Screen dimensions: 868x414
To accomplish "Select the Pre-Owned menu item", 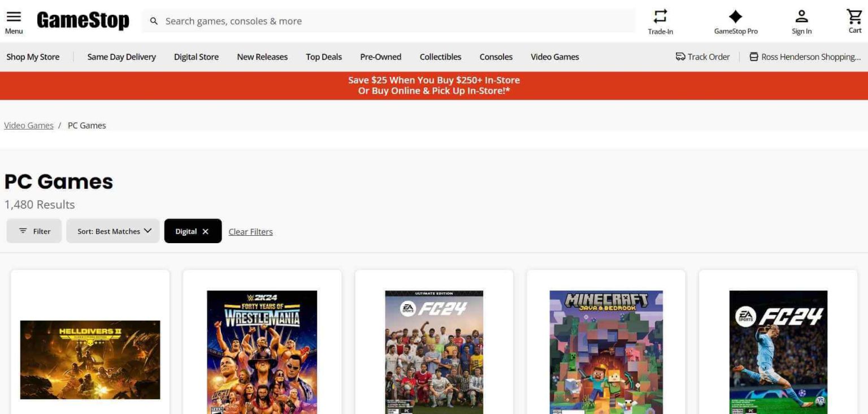I will 380,57.
